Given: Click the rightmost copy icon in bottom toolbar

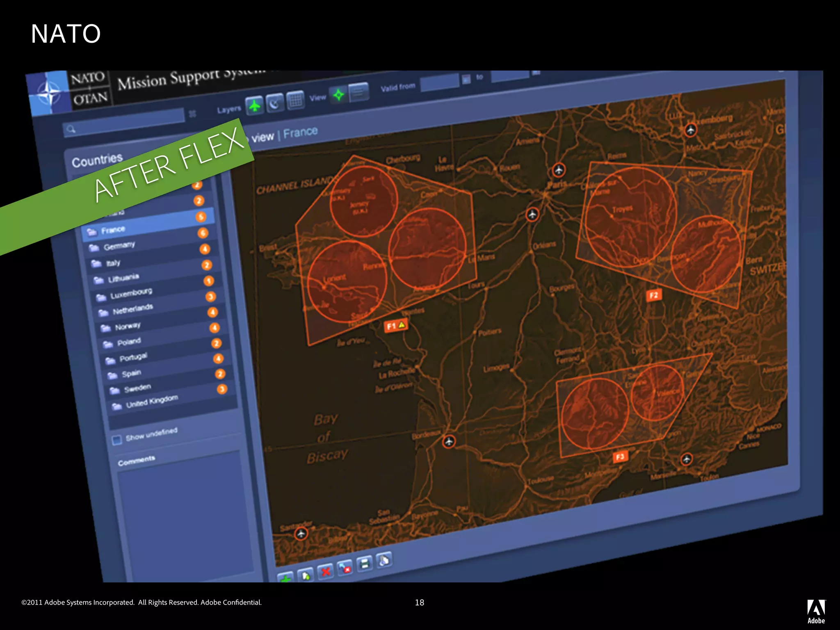Looking at the screenshot, I should (384, 560).
